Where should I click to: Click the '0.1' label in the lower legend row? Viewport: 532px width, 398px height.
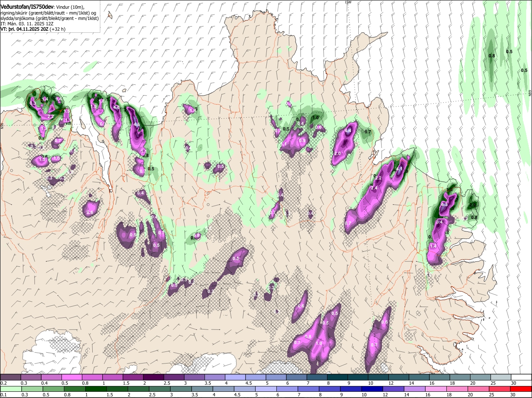click(3, 395)
